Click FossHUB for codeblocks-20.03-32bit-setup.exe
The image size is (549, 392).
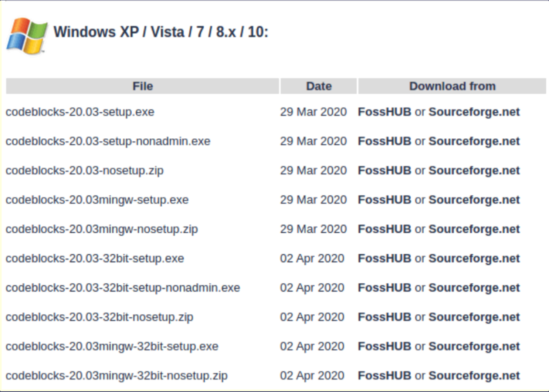(x=384, y=258)
